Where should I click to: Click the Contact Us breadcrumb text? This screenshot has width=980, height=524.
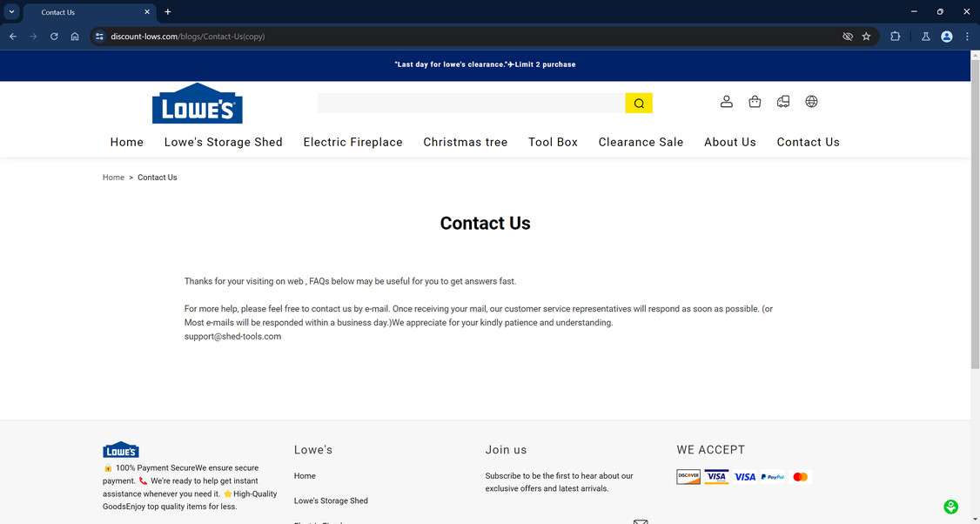click(157, 178)
